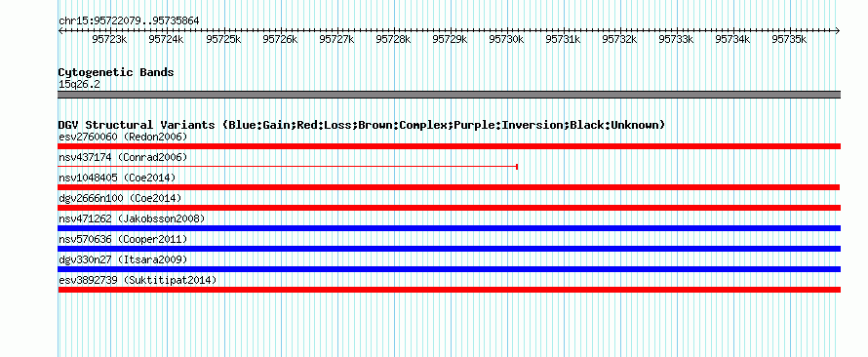The width and height of the screenshot is (868, 357).
Task: Select the red bar for esv2760060
Action: coord(449,146)
